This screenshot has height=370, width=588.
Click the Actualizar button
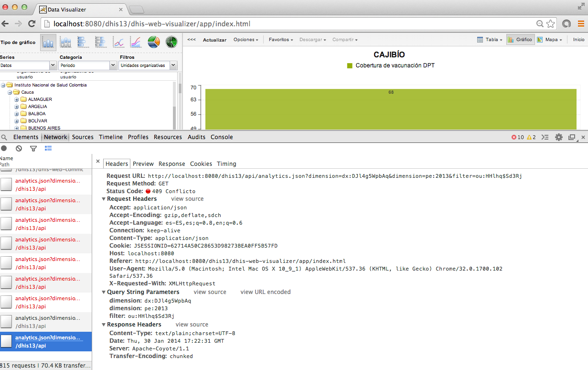pyautogui.click(x=214, y=40)
